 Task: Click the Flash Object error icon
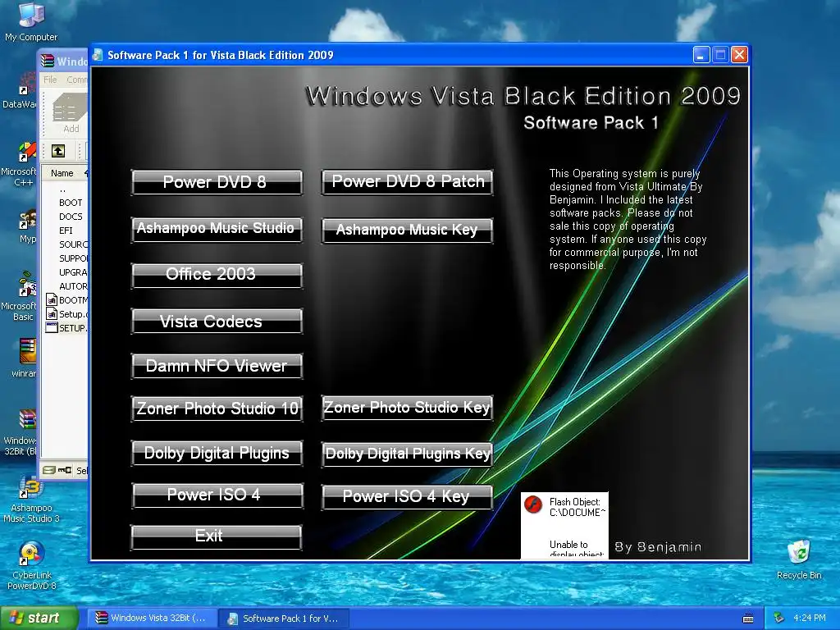pos(533,504)
